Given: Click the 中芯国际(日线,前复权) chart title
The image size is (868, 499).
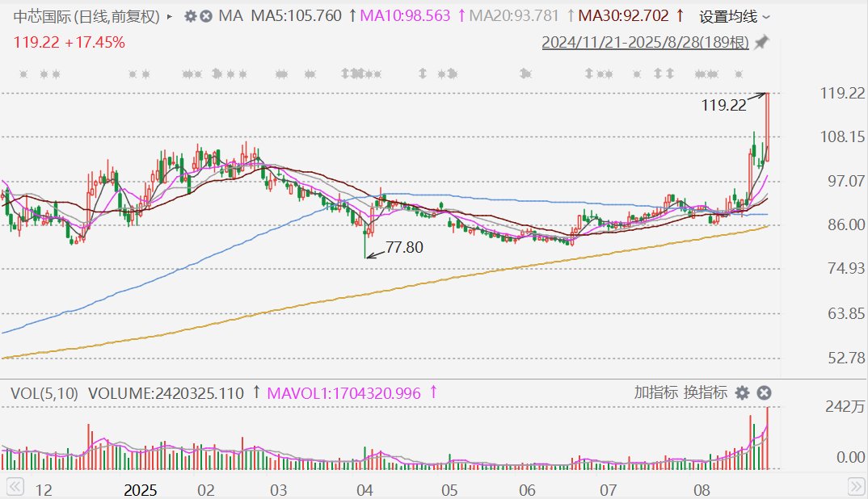Looking at the screenshot, I should pos(86,17).
